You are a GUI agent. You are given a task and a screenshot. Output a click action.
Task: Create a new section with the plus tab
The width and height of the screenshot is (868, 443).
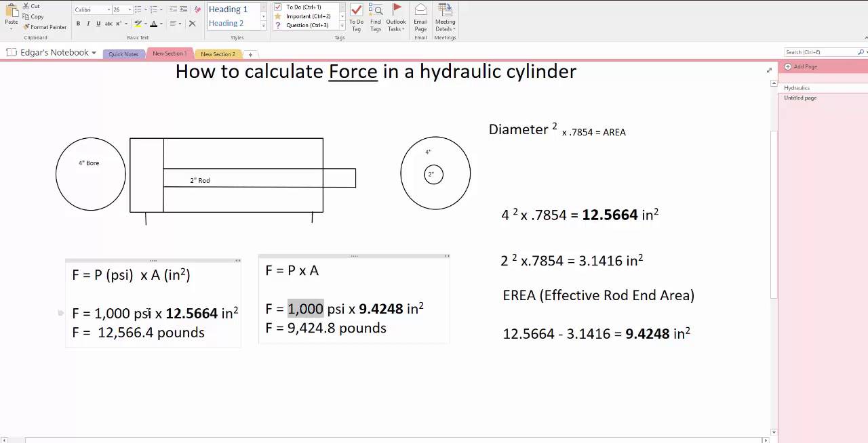pyautogui.click(x=250, y=54)
